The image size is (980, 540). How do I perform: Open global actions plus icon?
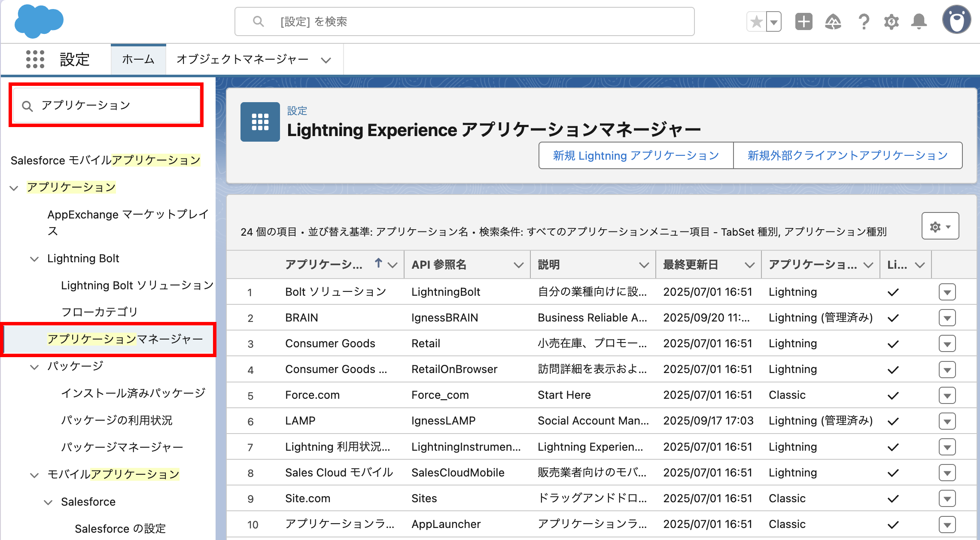(x=803, y=21)
